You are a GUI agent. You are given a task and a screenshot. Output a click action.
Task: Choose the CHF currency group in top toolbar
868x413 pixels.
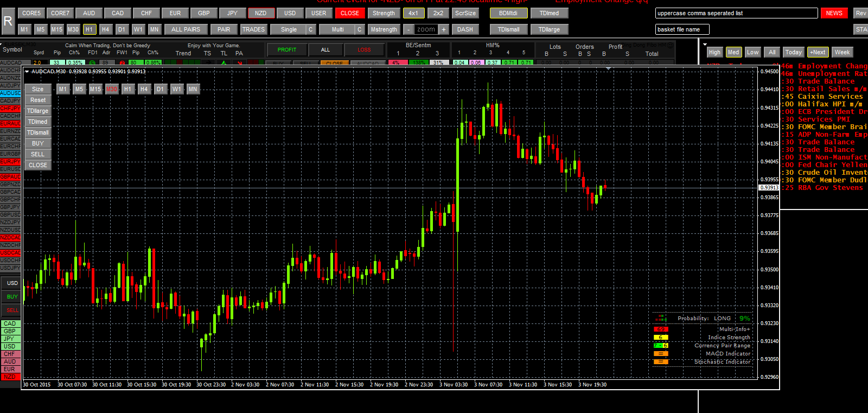click(146, 13)
